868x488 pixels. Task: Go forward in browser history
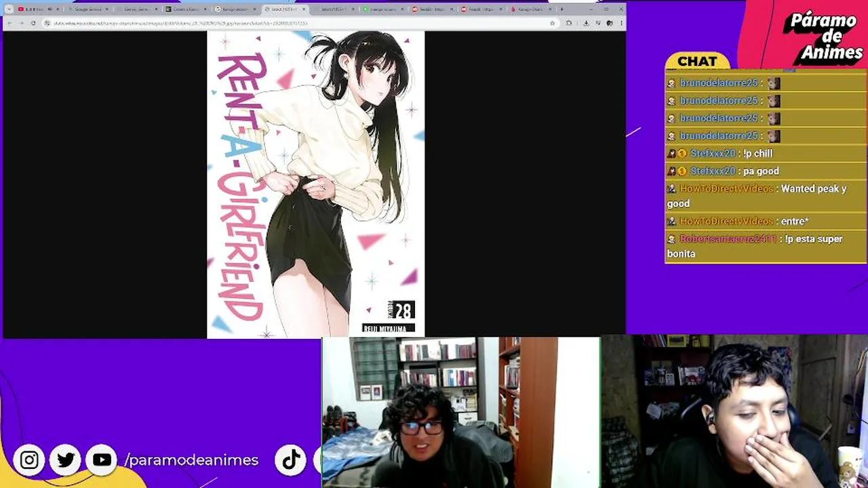point(21,23)
